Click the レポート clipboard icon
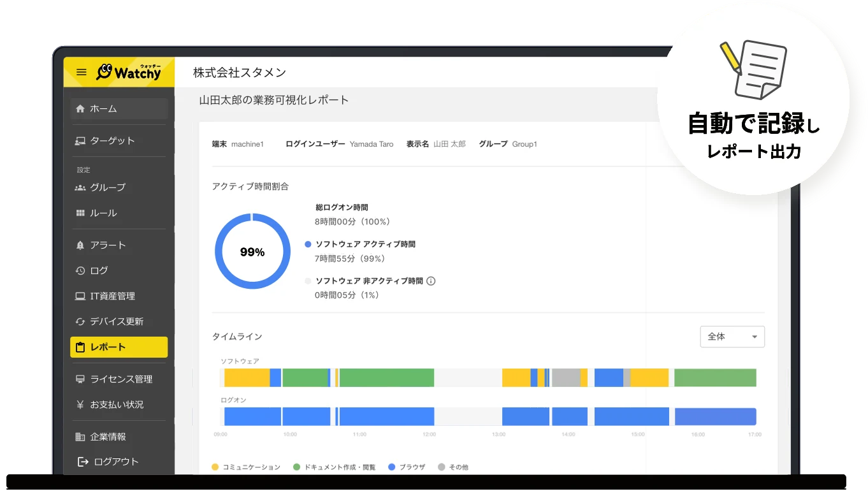868x496 pixels. tap(80, 347)
